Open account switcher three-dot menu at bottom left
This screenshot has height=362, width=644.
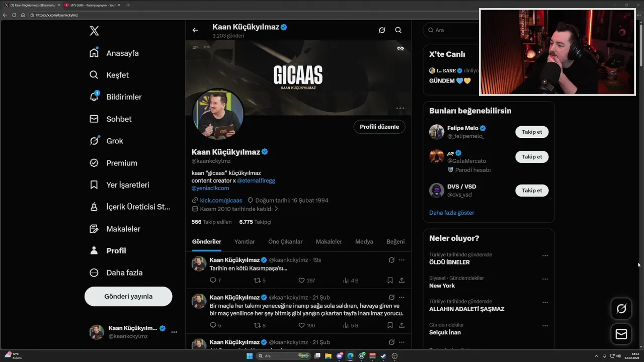(x=174, y=332)
